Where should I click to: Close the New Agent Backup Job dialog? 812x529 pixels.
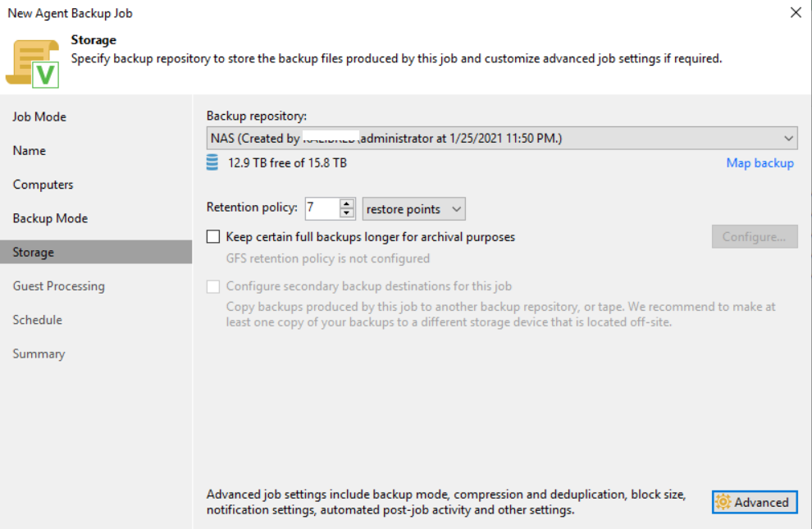(x=795, y=12)
